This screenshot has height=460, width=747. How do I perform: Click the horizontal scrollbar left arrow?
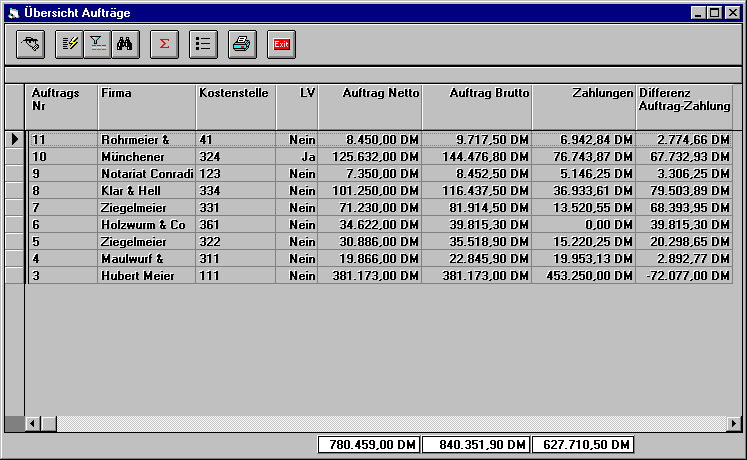pos(32,423)
